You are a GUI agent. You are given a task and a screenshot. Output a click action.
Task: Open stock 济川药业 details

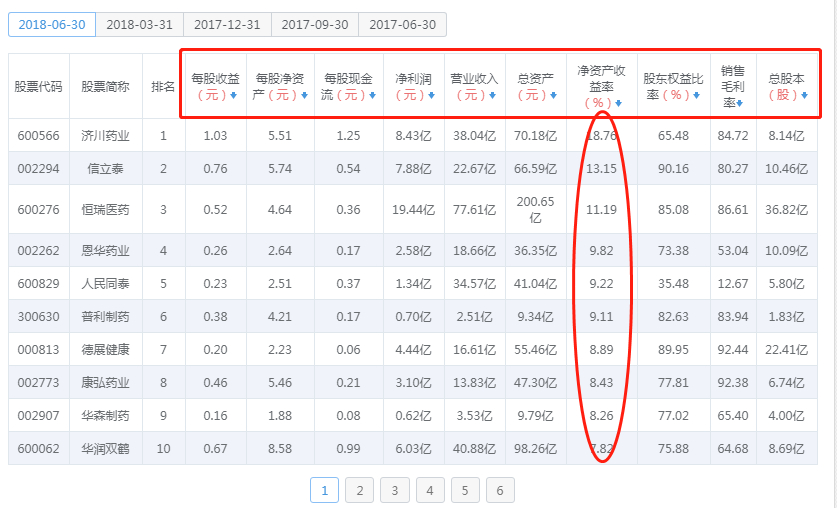(105, 135)
